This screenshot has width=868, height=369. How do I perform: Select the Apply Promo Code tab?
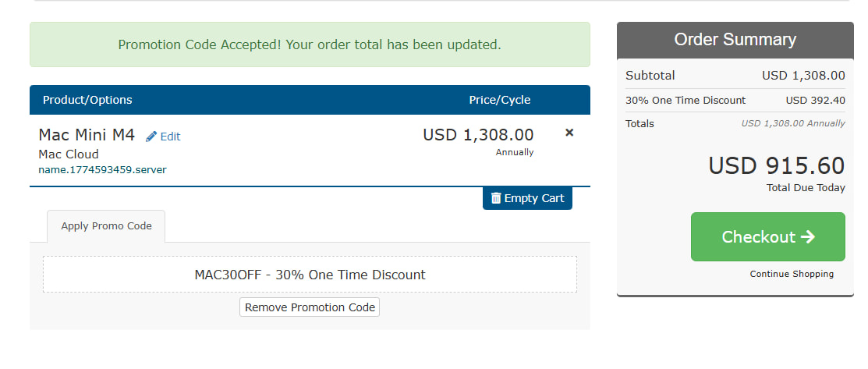106,226
